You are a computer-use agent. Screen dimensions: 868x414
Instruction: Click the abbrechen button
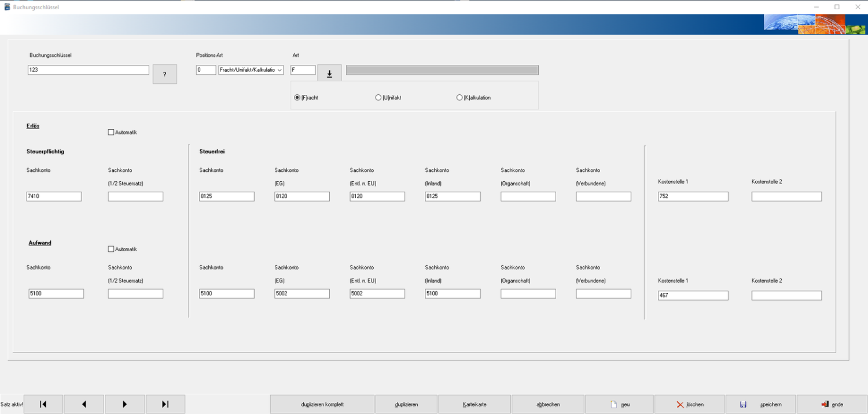(548, 404)
